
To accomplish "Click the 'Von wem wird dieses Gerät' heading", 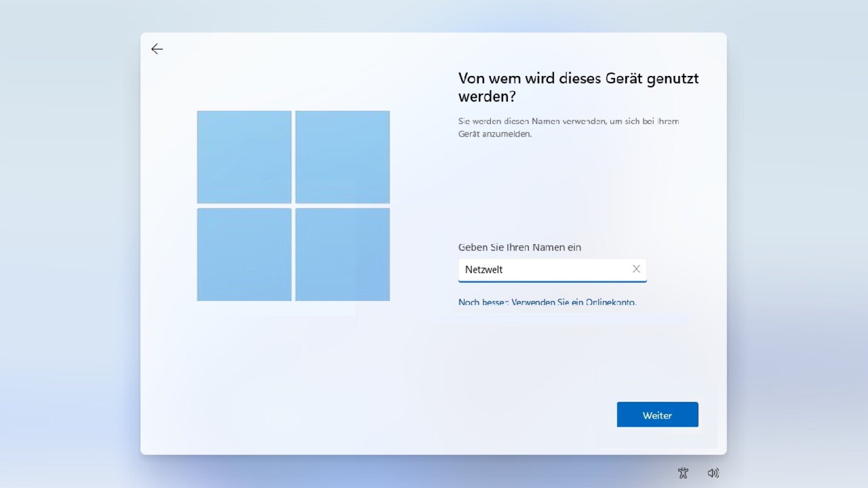I will pos(578,79).
